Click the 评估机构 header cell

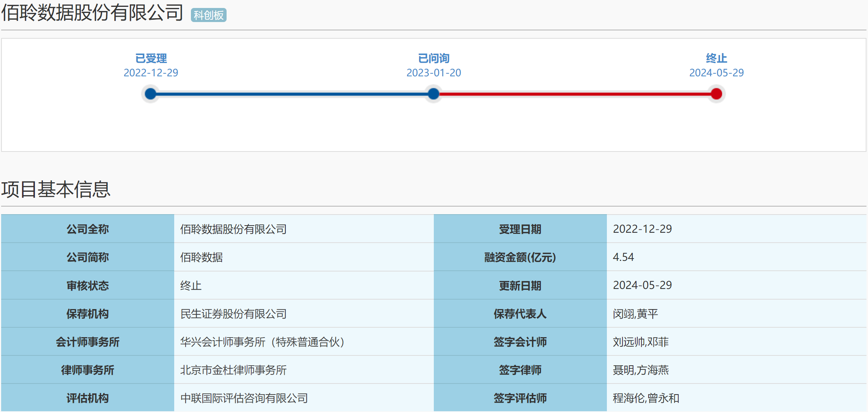[88, 398]
